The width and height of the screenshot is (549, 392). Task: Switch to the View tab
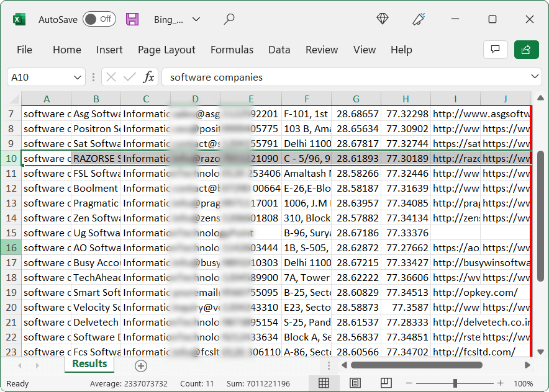click(365, 50)
